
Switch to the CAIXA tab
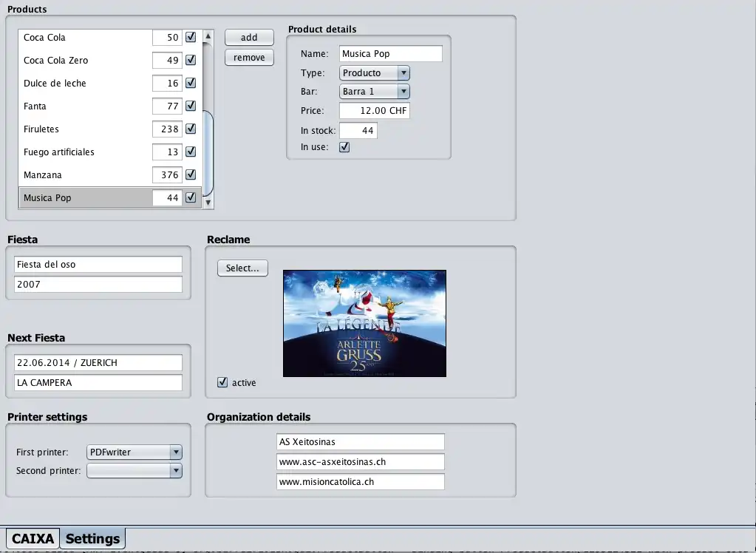coord(33,538)
